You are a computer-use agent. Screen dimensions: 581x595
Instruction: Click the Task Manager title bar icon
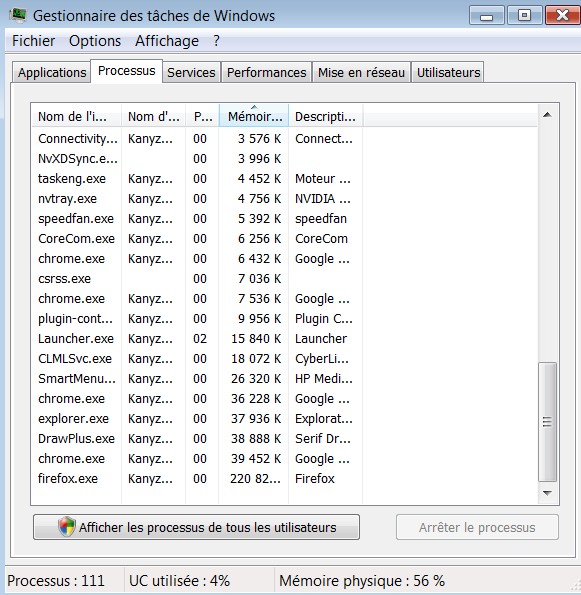17,15
